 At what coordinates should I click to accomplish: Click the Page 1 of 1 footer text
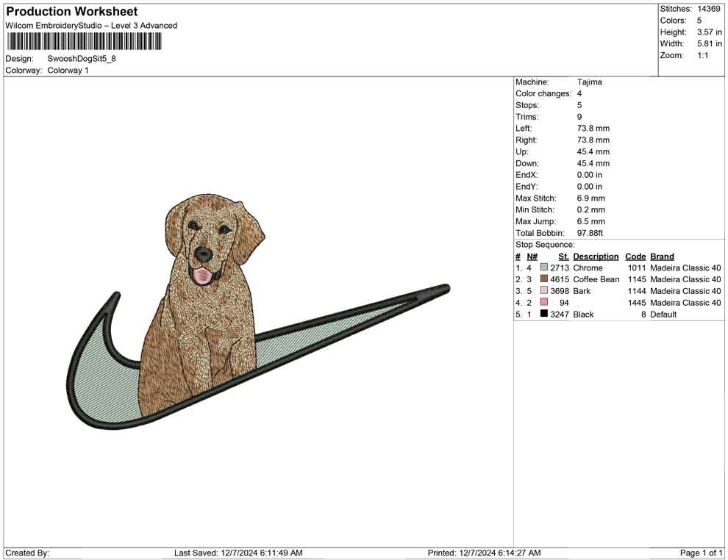coord(701,553)
